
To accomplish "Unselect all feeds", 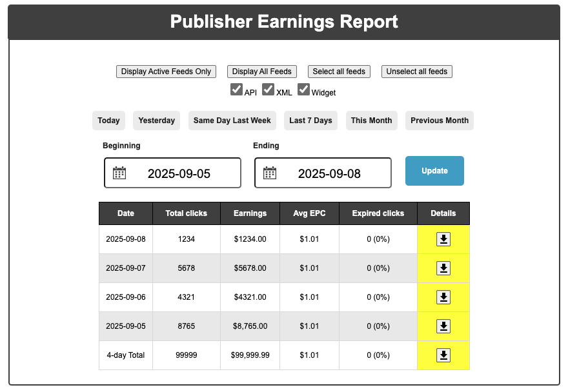I will click(x=417, y=72).
